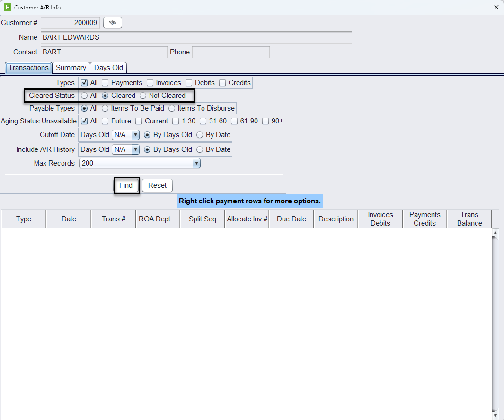Screen dimensions: 504x420
Task: Toggle the 90+ aging checkbox
Action: [x=265, y=121]
